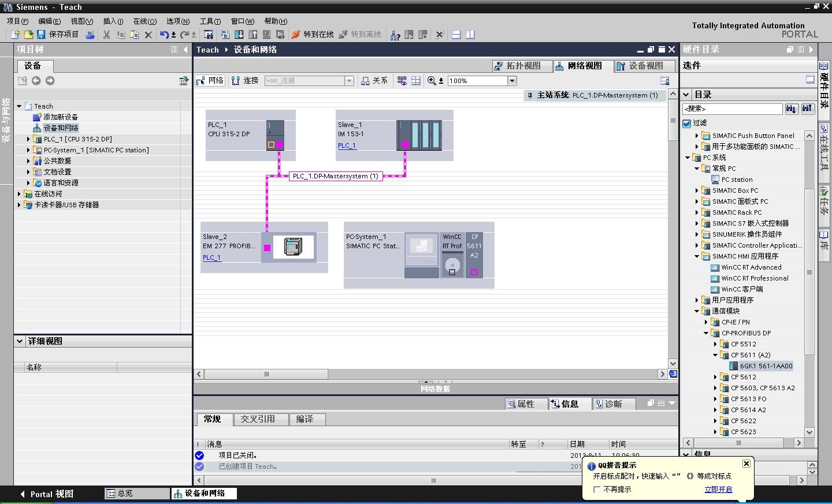
Task: Click the accessible devices icon
Action: [395, 35]
